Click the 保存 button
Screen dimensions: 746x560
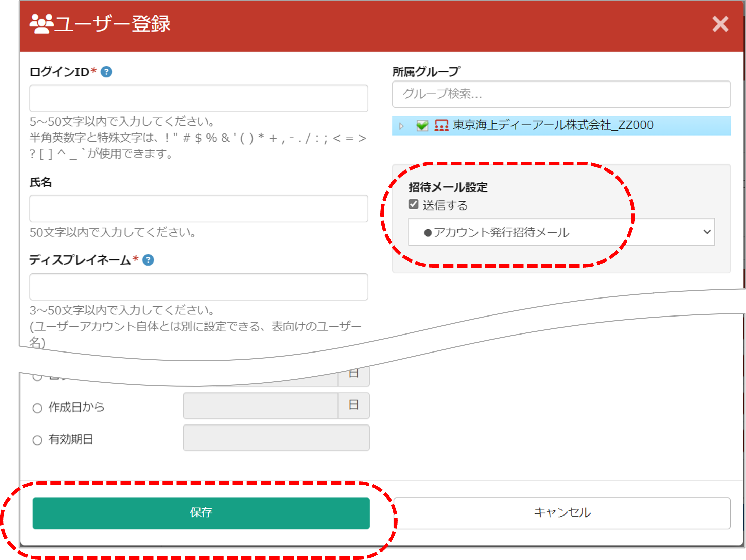pyautogui.click(x=201, y=513)
